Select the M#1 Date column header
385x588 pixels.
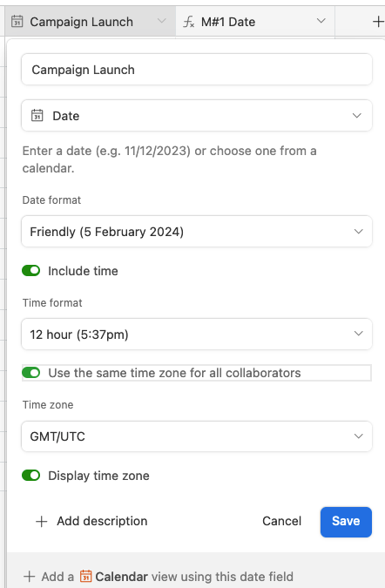pyautogui.click(x=255, y=22)
